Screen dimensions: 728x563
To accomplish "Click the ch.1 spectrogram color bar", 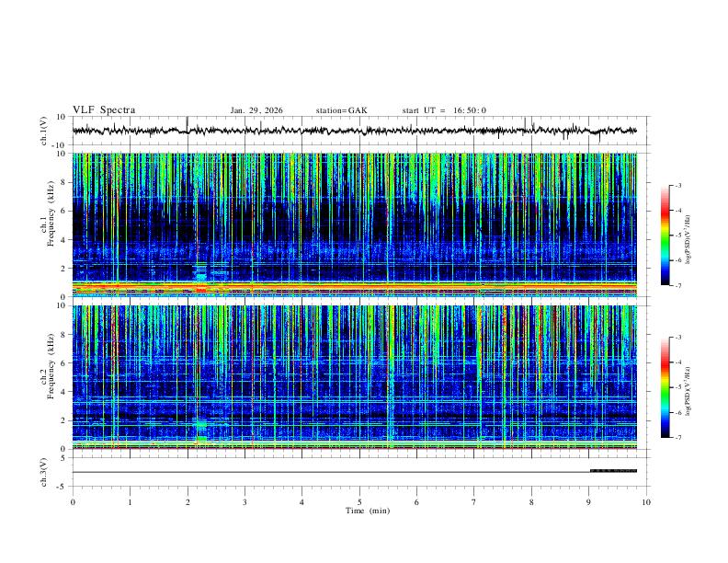I will (665, 236).
